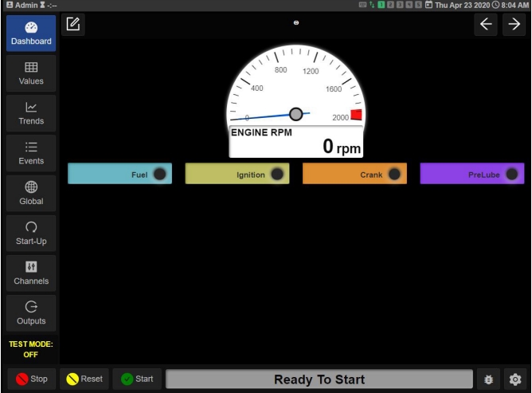
Task: Select the Start-Up sidebar item
Action: point(31,234)
